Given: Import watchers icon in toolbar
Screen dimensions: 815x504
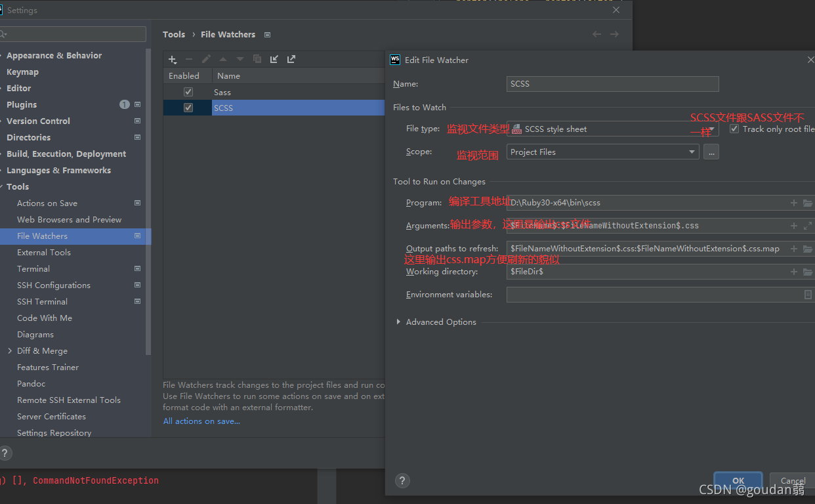Looking at the screenshot, I should (x=274, y=59).
